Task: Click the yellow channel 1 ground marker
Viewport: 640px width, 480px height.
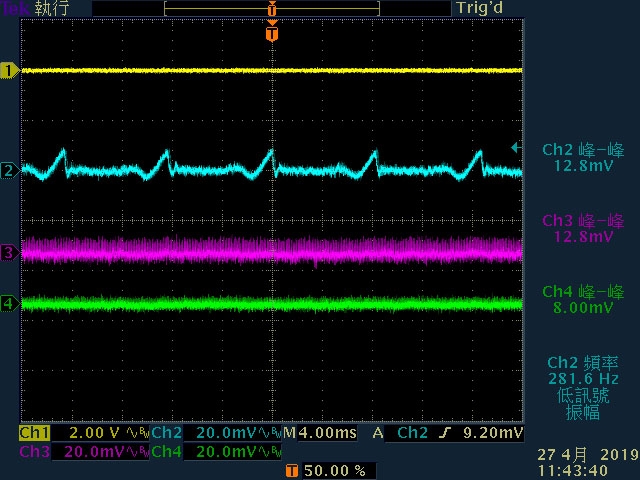Action: click(x=10, y=71)
